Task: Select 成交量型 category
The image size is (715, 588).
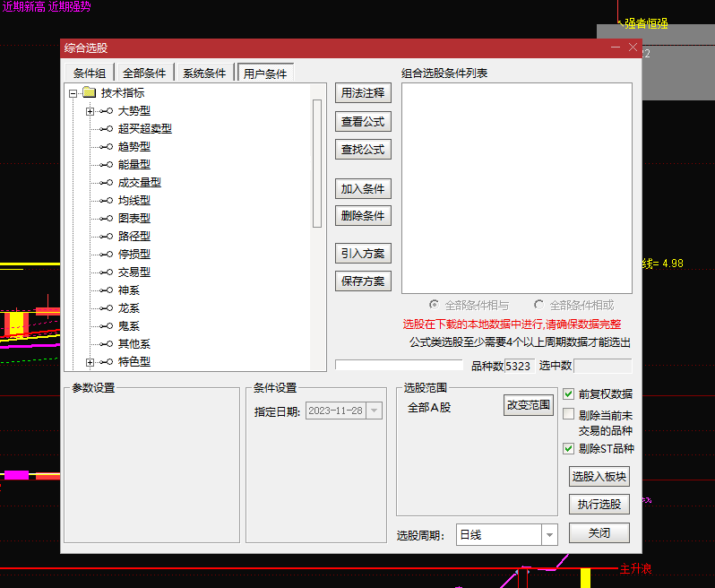Action: [140, 183]
